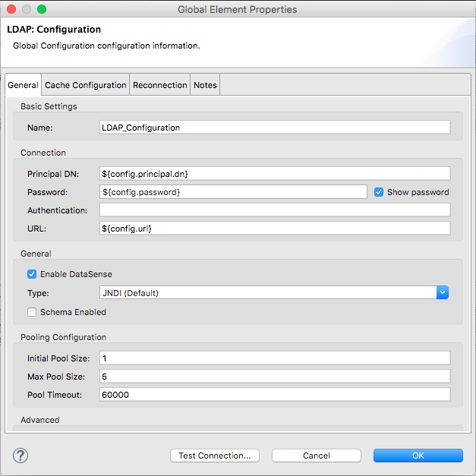Switch to the Reconnection tab
The height and width of the screenshot is (476, 476).
[160, 85]
